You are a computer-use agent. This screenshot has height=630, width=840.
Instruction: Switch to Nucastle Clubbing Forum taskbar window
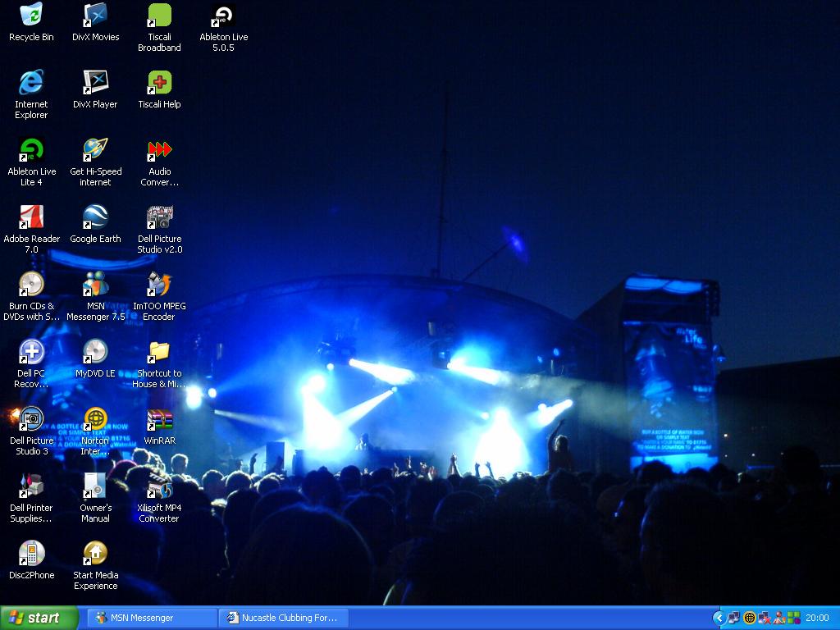[284, 618]
